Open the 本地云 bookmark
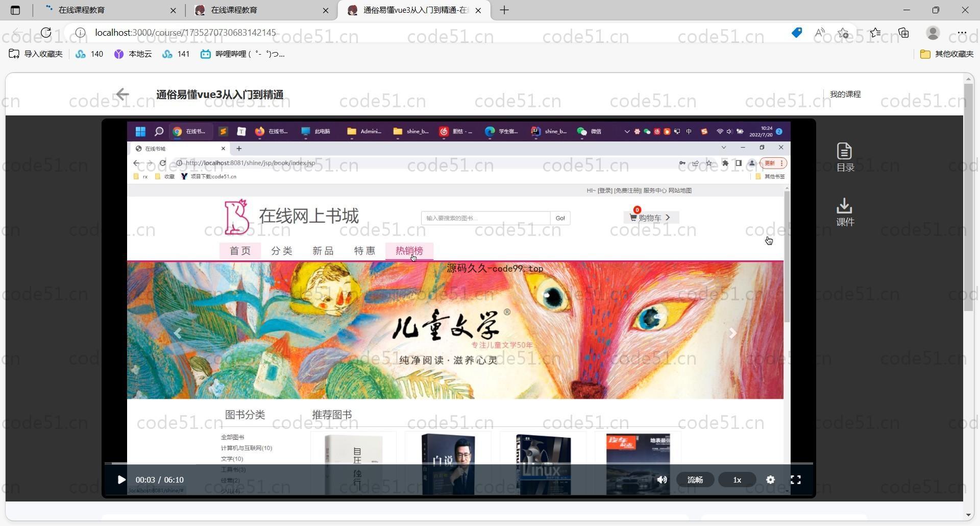The width and height of the screenshot is (980, 526). [133, 54]
